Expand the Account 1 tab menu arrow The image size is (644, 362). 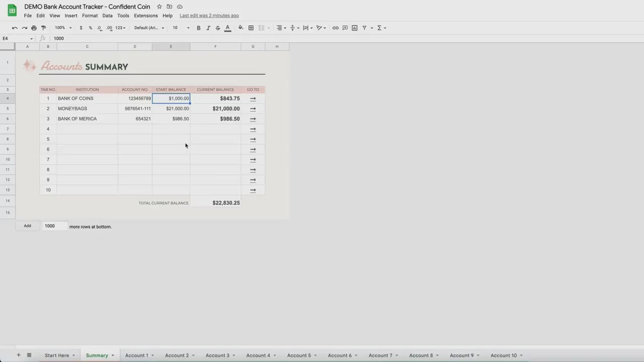(152, 355)
